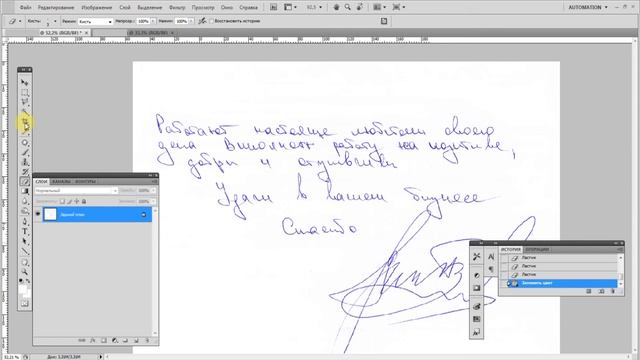Open the brush preset picker dropdown

pos(55,21)
